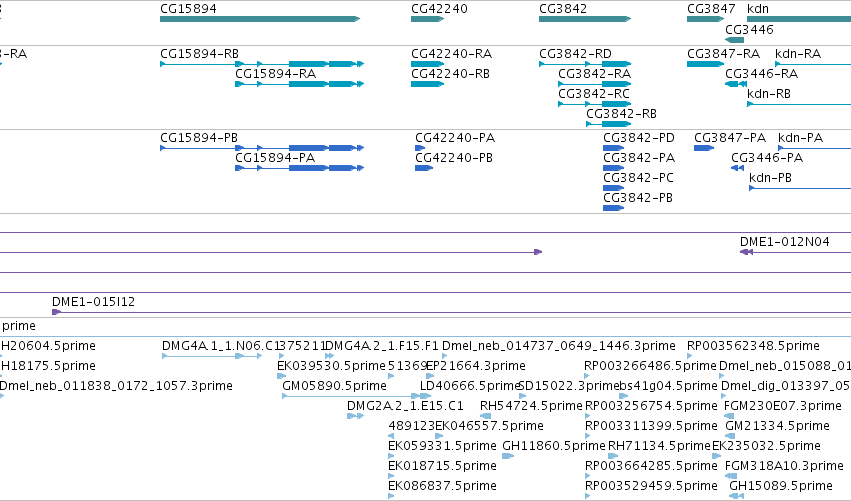
Task: Select protein CG3842-PA label
Action: tap(639, 158)
